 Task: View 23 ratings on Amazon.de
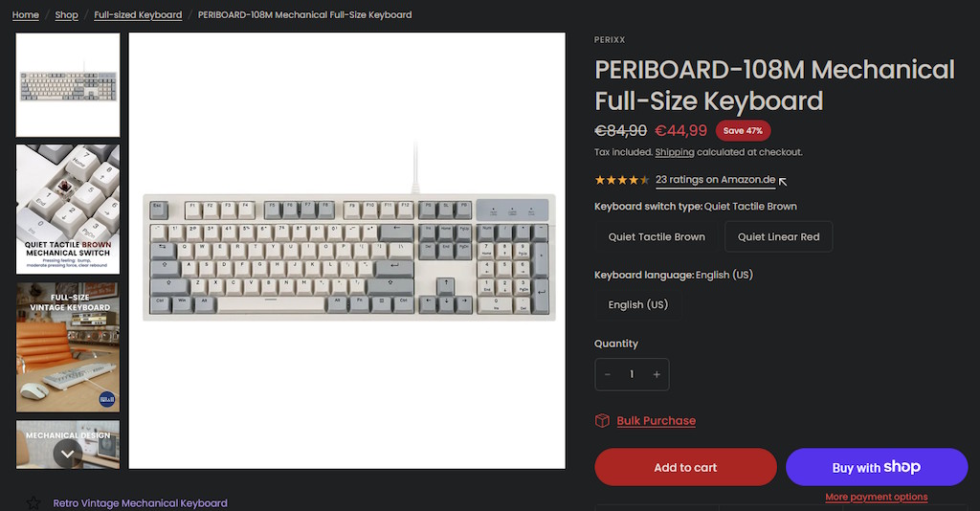point(716,180)
